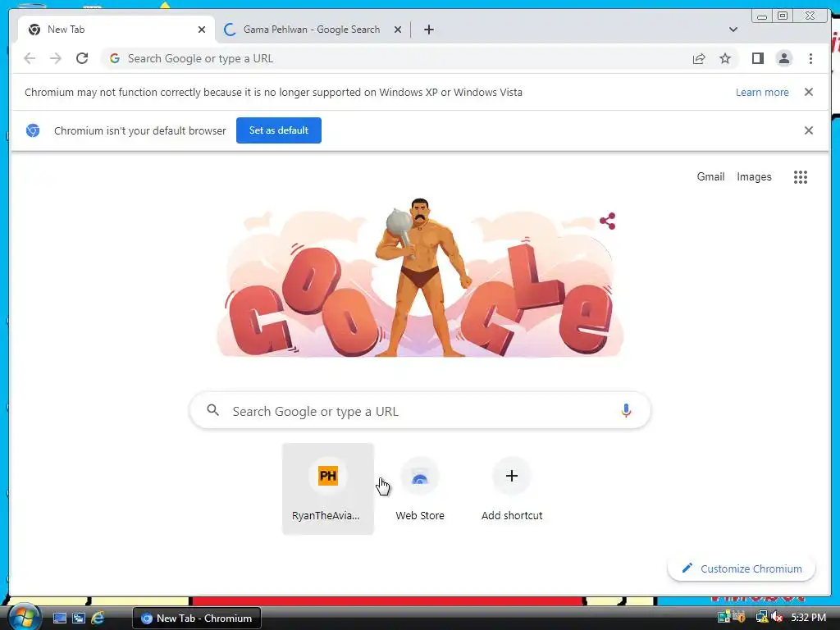Open the profile avatar menu

783,58
